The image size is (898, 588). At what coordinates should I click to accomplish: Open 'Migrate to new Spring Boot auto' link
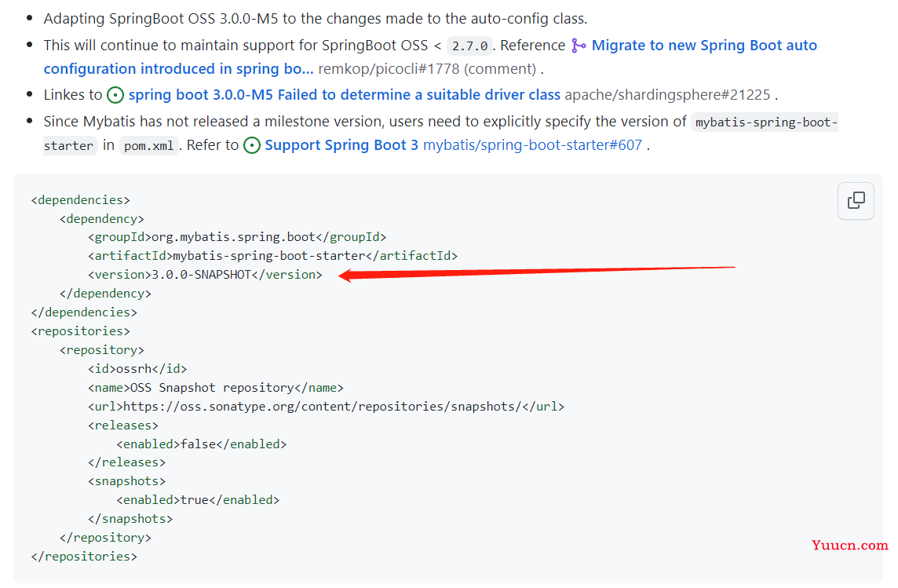pos(704,46)
